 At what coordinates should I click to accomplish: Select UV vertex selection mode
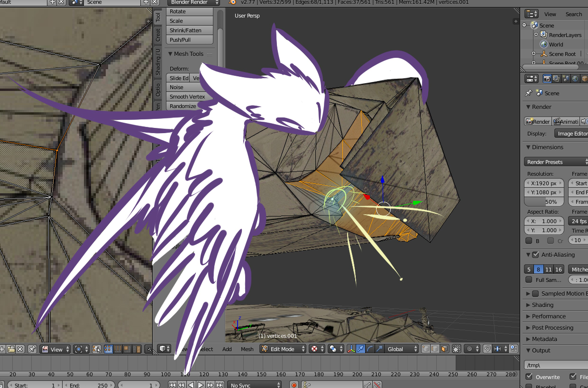pos(108,349)
